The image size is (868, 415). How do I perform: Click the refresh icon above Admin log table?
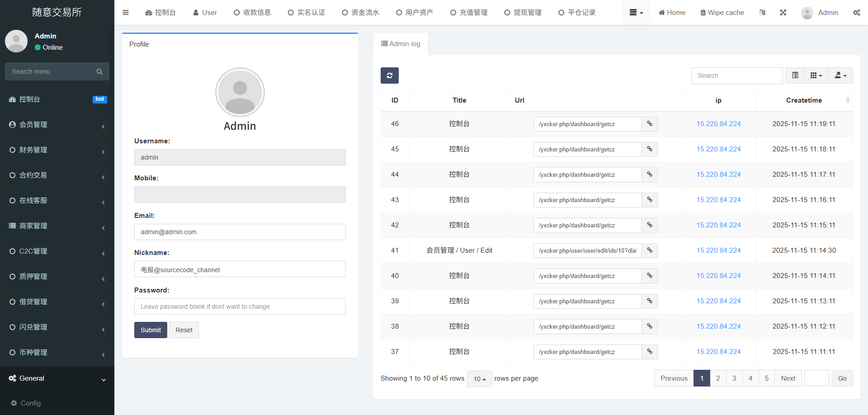tap(389, 75)
